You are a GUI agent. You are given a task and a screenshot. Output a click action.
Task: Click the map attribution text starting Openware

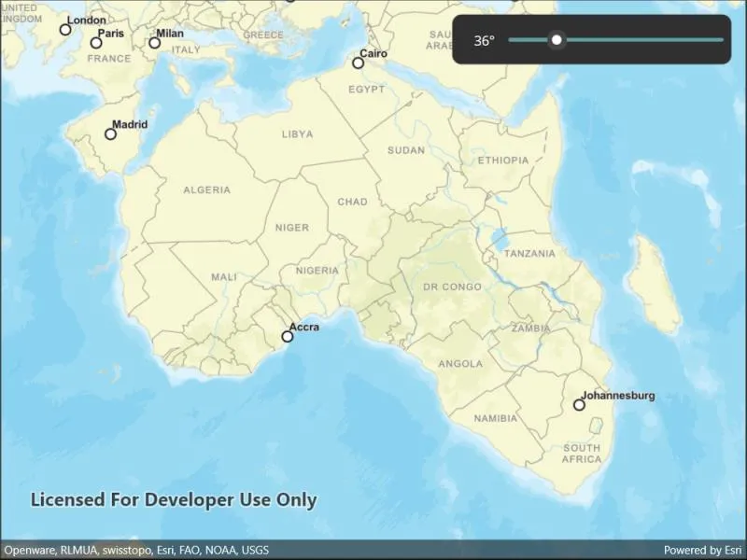(x=136, y=550)
